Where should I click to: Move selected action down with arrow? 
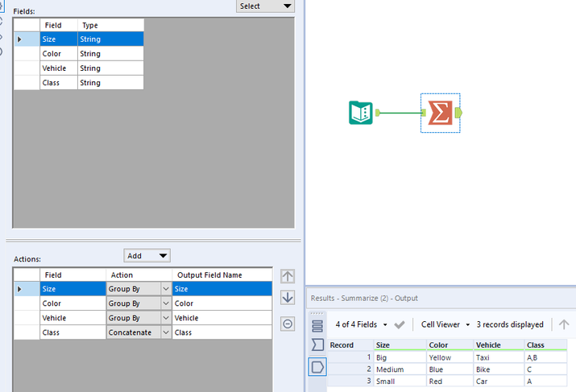pyautogui.click(x=288, y=297)
